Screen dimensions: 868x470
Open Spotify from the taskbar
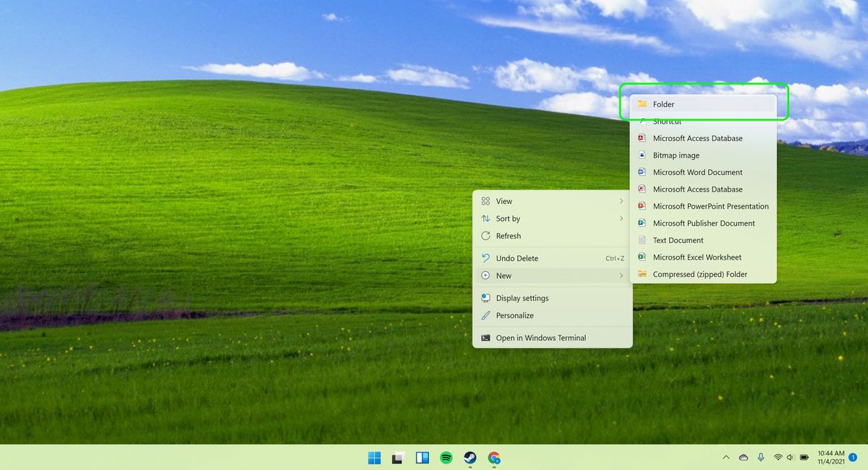pyautogui.click(x=446, y=457)
